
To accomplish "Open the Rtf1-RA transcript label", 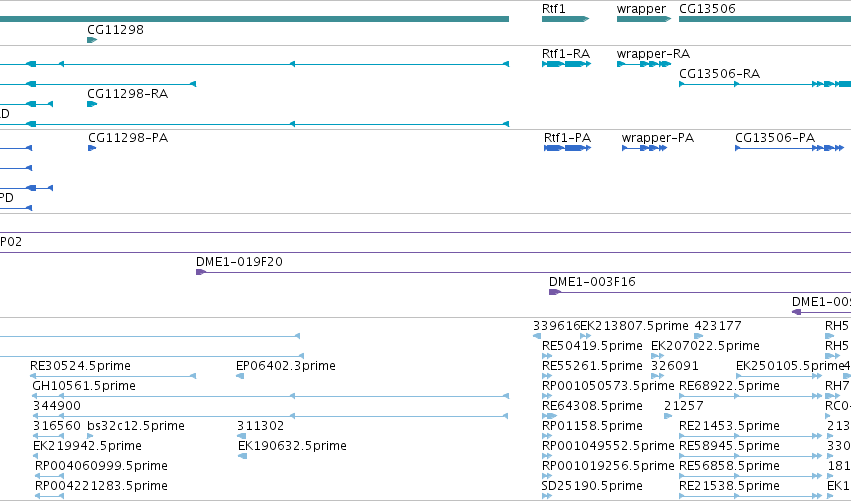I will (566, 54).
